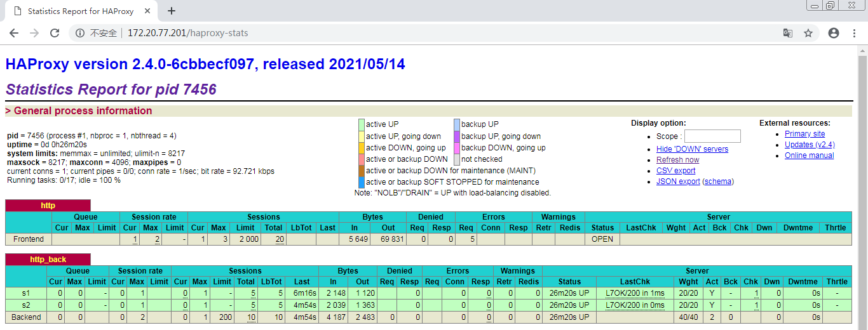The height and width of the screenshot is (330, 868).
Task: Click the backup UP color swatch
Action: [x=457, y=124]
